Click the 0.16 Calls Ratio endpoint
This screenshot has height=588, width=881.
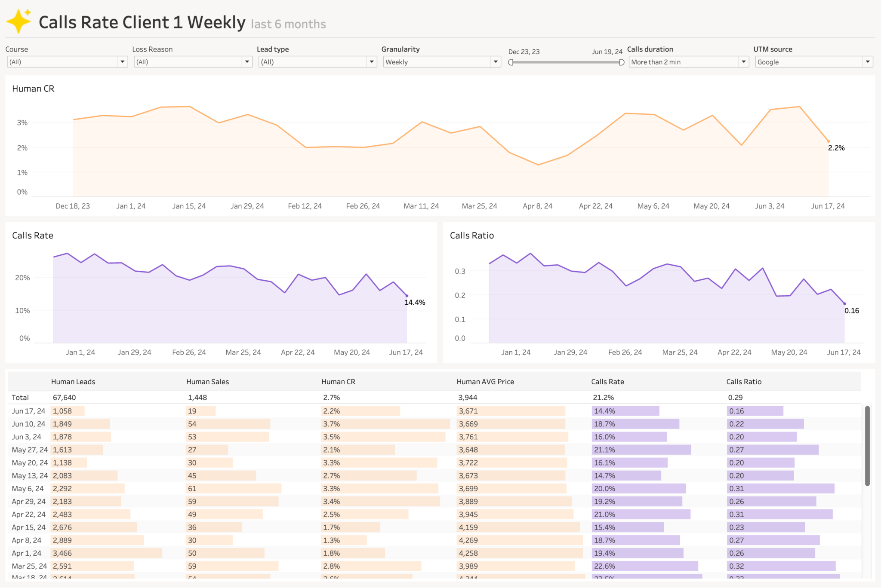(x=844, y=304)
